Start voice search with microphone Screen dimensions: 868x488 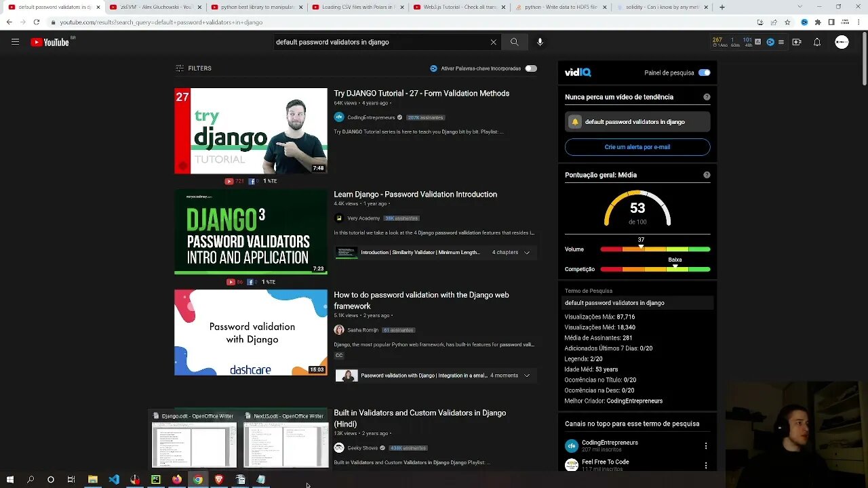coord(540,42)
